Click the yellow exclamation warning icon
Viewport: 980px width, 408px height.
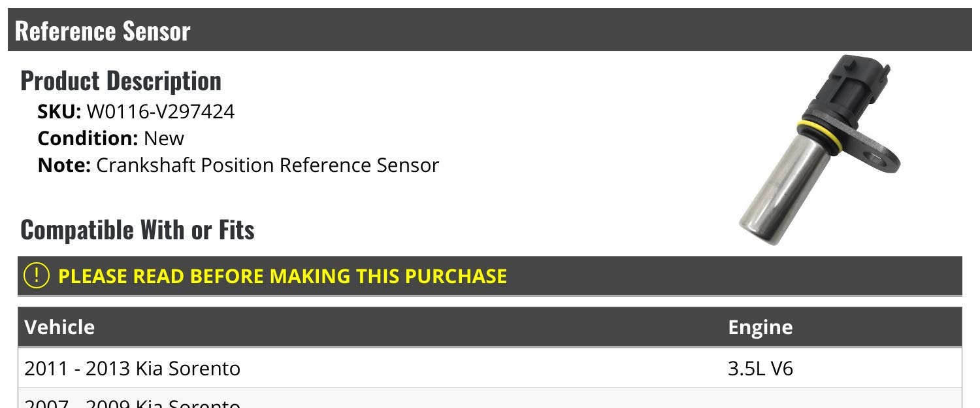click(37, 275)
